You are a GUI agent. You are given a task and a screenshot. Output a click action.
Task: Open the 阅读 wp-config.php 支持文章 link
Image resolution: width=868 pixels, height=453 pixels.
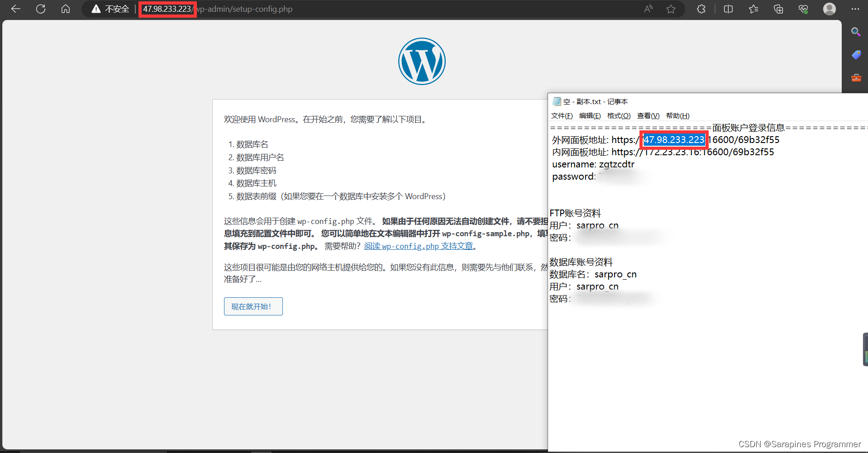[418, 246]
